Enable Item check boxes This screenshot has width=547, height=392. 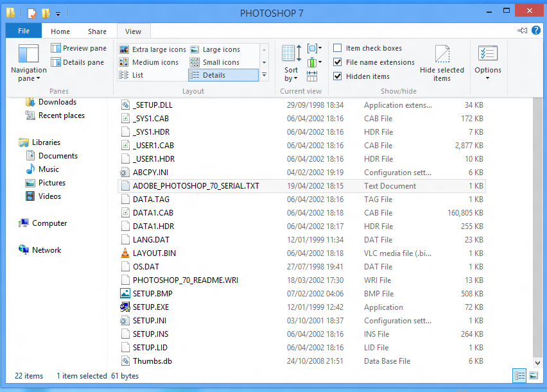(337, 47)
